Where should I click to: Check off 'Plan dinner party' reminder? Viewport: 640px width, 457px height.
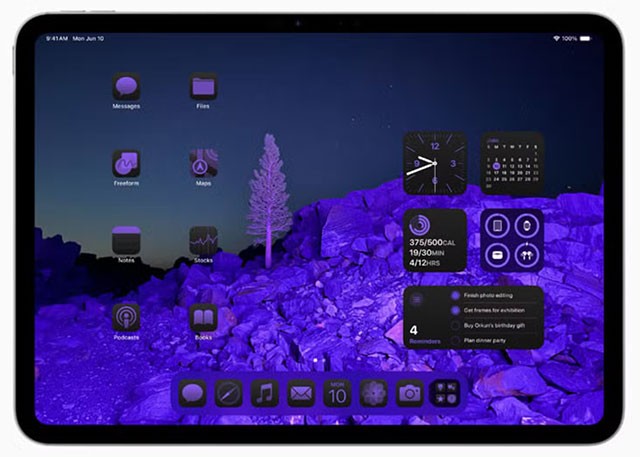[x=455, y=340]
